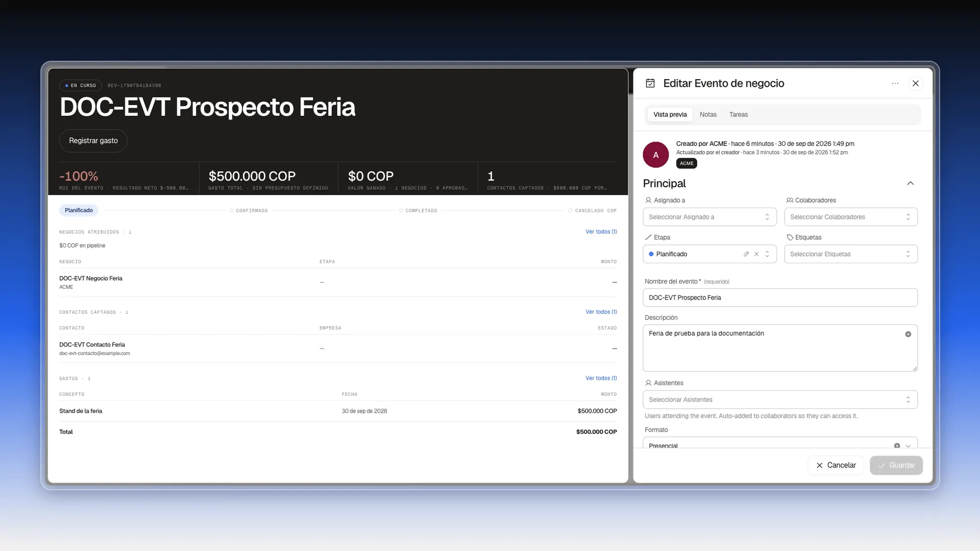Open Ver todos link for Negocios atribuidos

click(601, 232)
